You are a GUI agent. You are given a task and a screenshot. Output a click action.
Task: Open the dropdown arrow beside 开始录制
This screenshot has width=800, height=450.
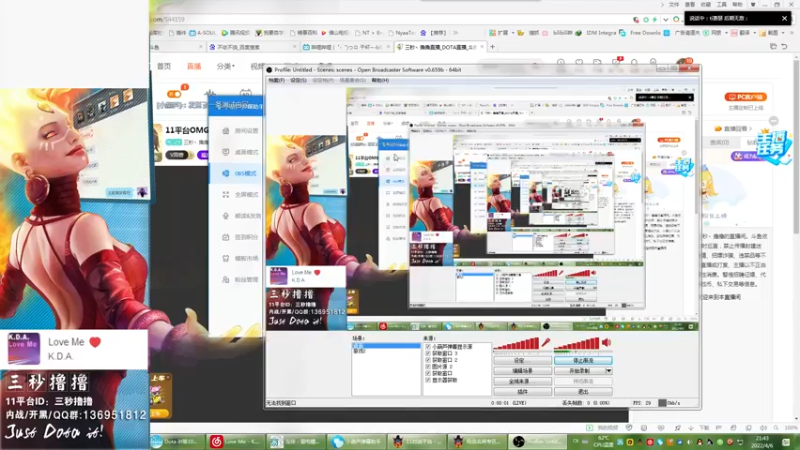(609, 371)
